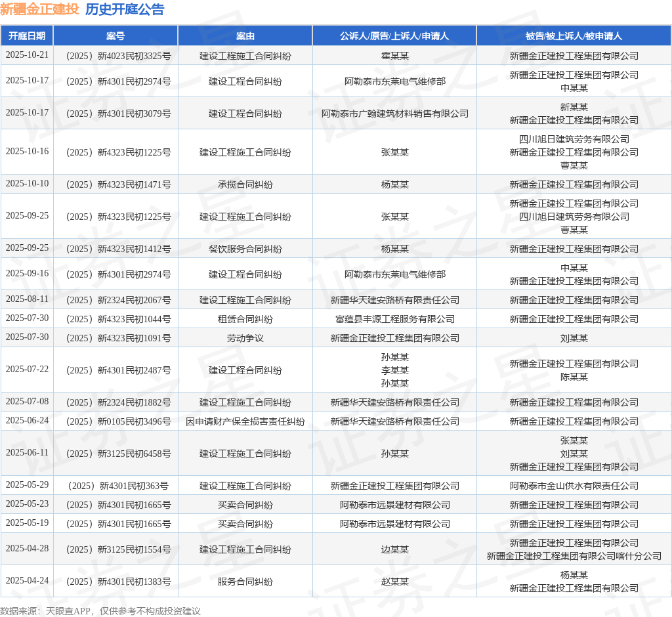The width and height of the screenshot is (672, 617).
Task: Select case number 新4323民初1412号
Action: coord(119,249)
